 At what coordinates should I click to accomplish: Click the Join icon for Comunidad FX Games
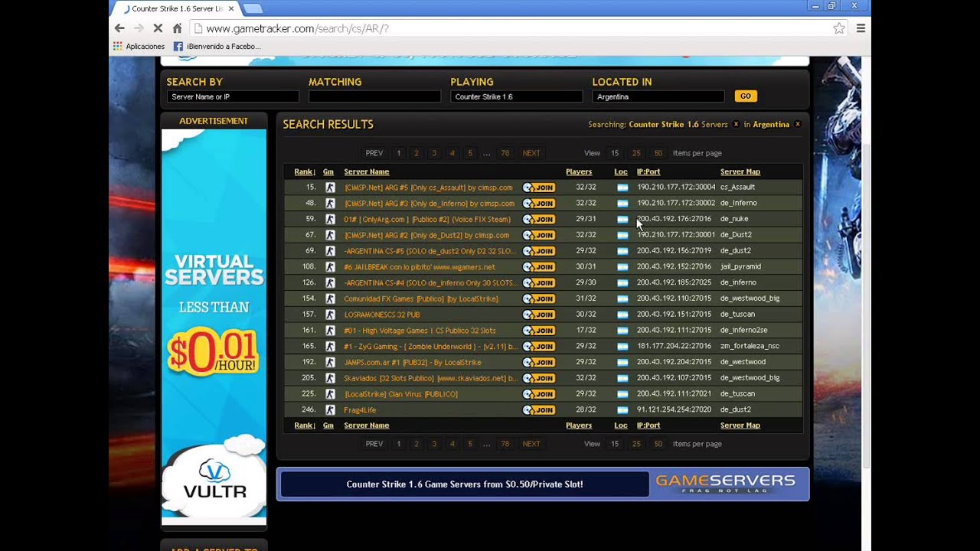(538, 298)
